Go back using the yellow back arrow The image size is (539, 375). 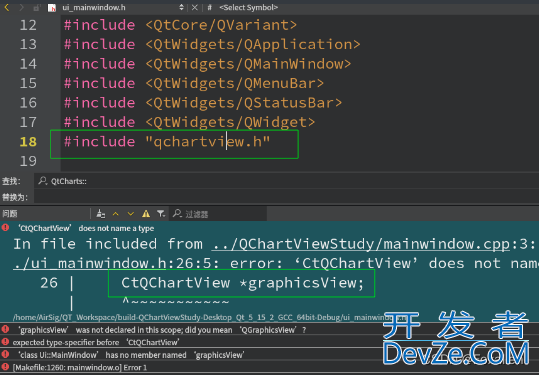[x=7, y=7]
